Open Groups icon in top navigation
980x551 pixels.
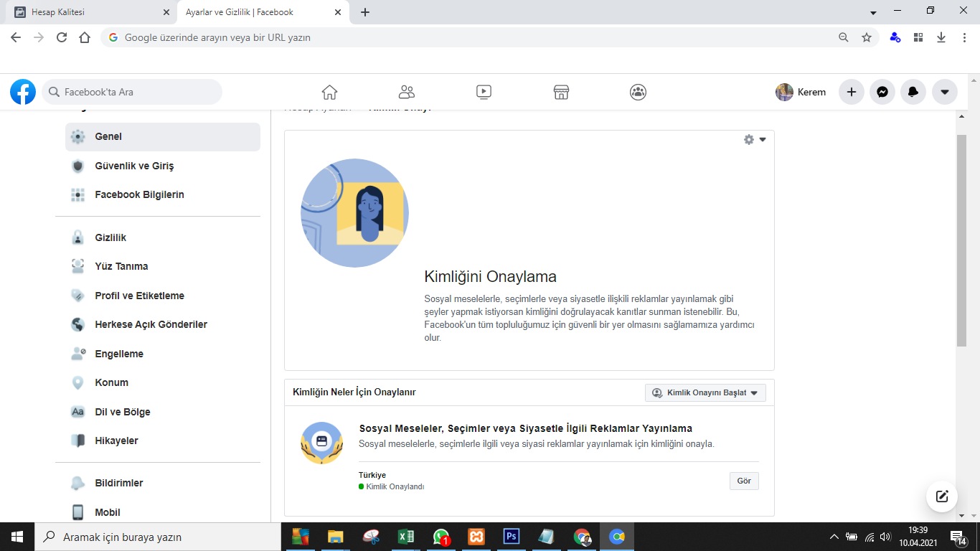tap(638, 92)
